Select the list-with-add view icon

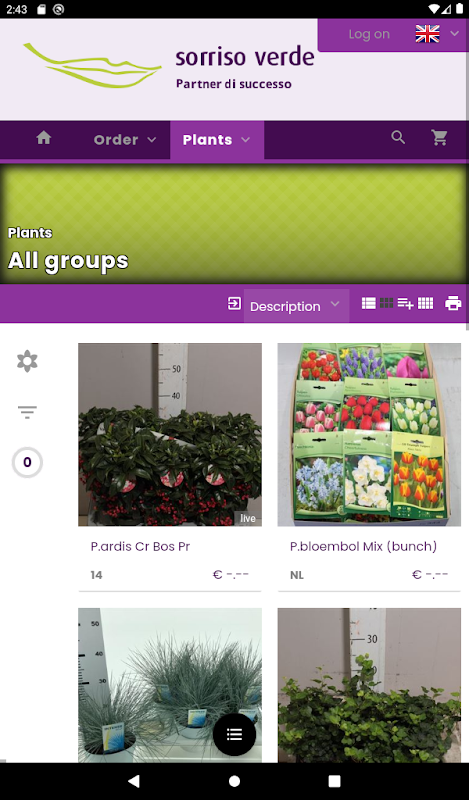click(x=405, y=303)
